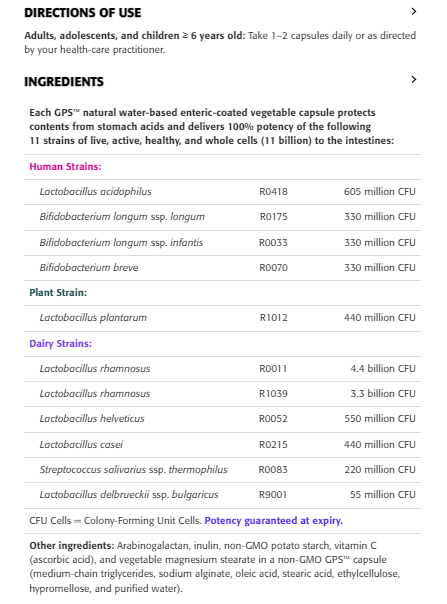The image size is (447, 604).
Task: Click Potency guaranteed at expiry text
Action: coord(274,521)
